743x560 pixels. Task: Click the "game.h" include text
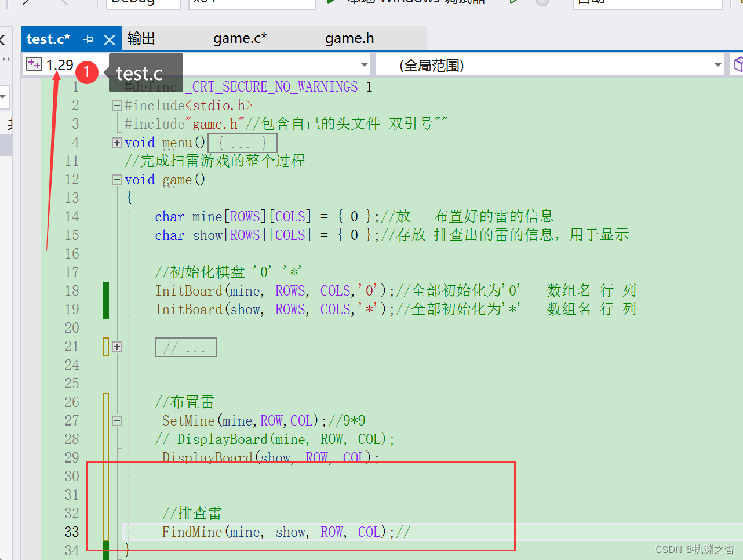(x=215, y=124)
